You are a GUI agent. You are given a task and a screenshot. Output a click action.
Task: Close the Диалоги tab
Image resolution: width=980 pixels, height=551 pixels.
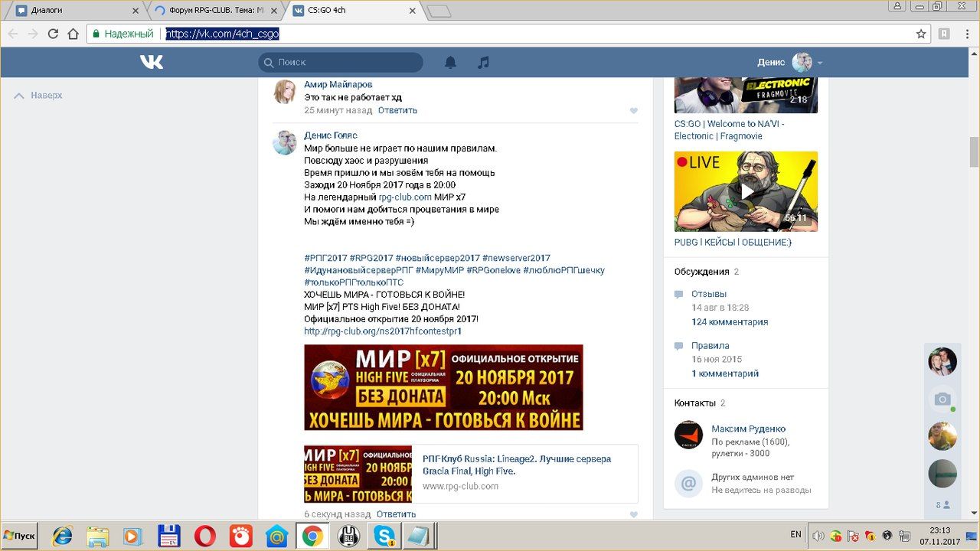click(136, 11)
